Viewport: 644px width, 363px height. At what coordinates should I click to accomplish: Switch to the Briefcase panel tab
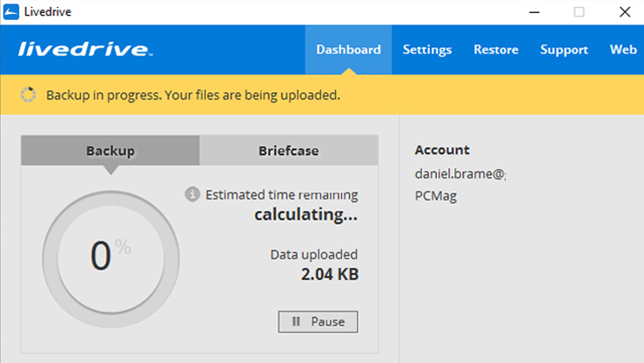pos(289,151)
